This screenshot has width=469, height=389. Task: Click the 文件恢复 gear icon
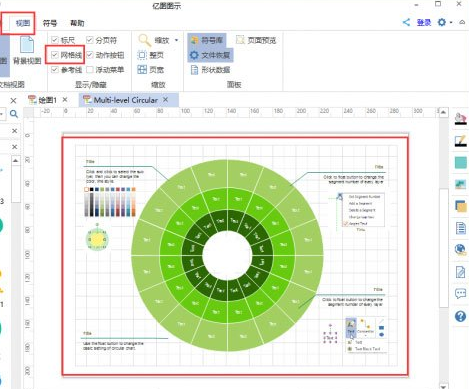pyautogui.click(x=194, y=55)
